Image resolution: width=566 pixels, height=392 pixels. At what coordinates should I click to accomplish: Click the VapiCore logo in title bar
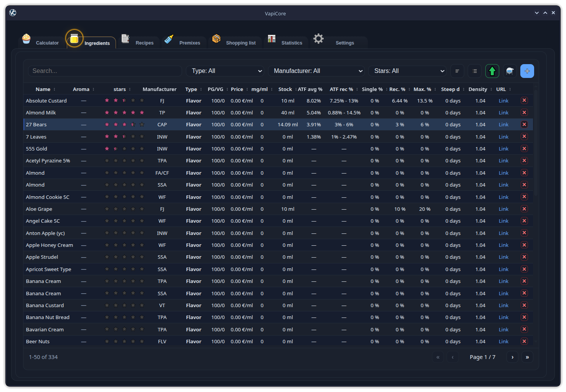click(x=13, y=13)
